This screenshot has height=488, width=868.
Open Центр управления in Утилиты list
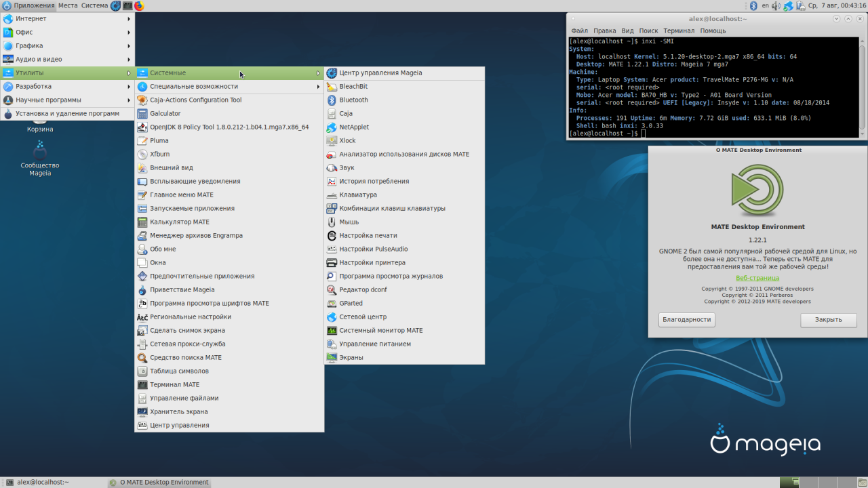(229, 425)
